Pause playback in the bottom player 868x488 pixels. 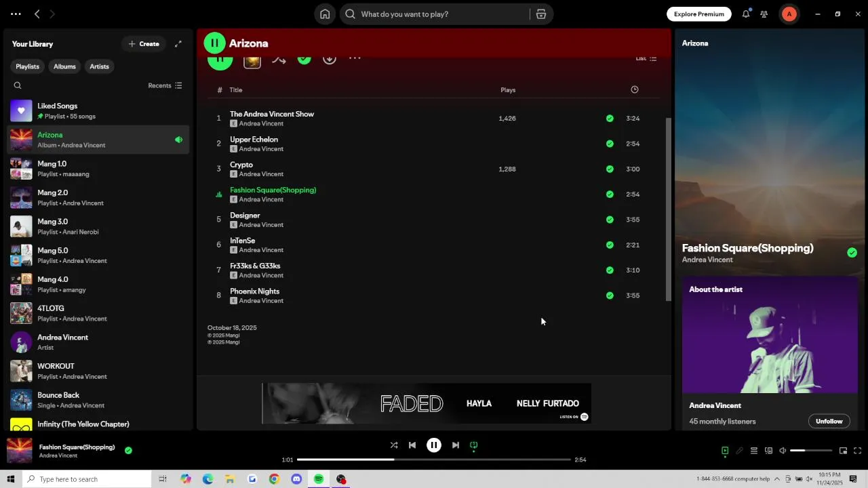(434, 445)
